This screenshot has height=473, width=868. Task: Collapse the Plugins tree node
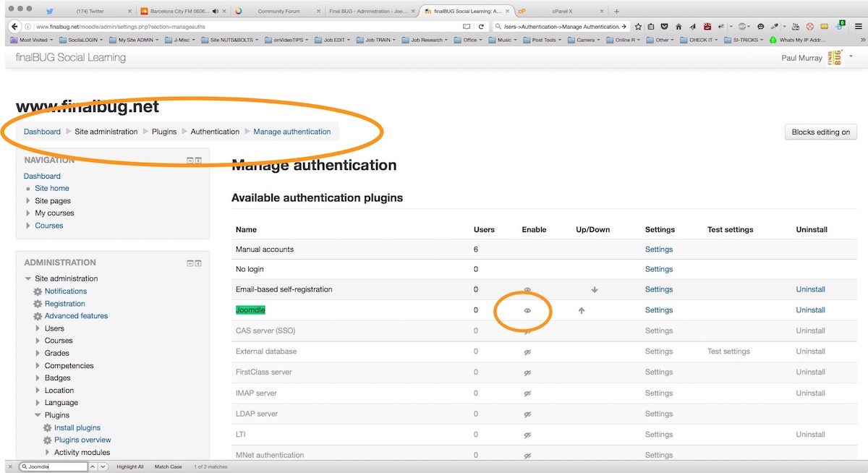38,415
